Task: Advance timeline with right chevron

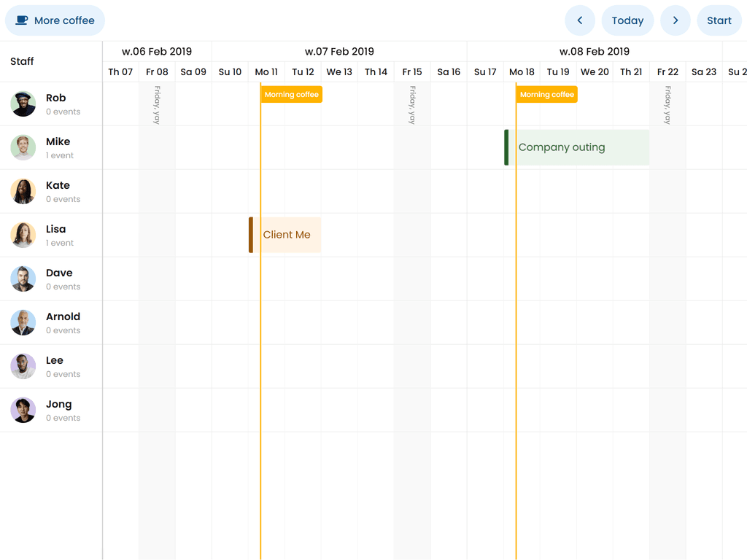Action: 676,20
